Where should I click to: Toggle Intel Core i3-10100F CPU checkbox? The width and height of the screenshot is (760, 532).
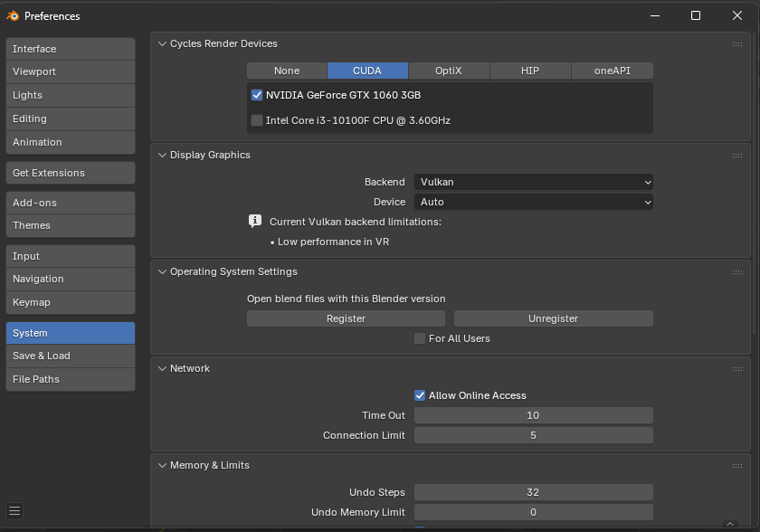257,120
